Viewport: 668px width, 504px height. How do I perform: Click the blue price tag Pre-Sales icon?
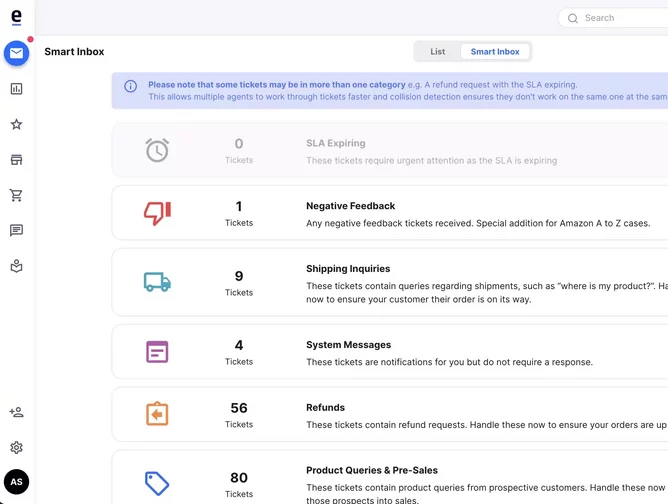tap(157, 483)
